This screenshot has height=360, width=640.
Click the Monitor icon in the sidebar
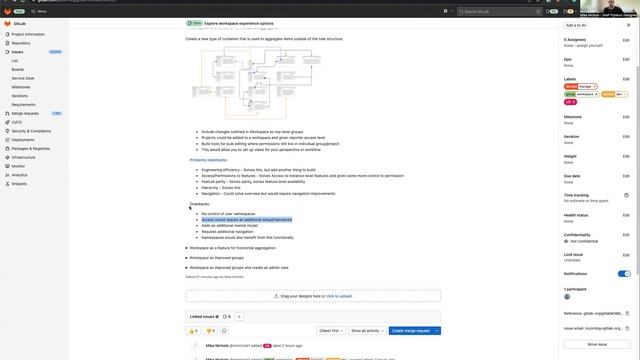[7, 166]
